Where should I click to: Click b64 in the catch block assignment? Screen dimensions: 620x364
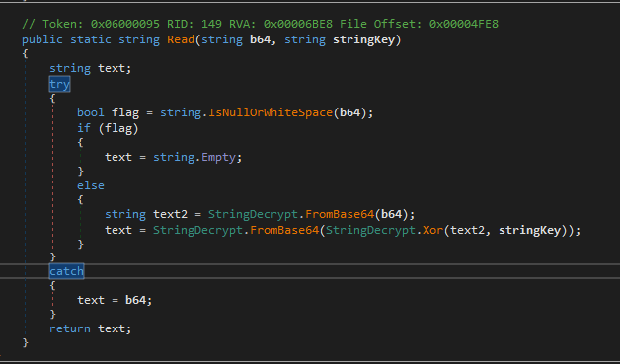(135, 300)
